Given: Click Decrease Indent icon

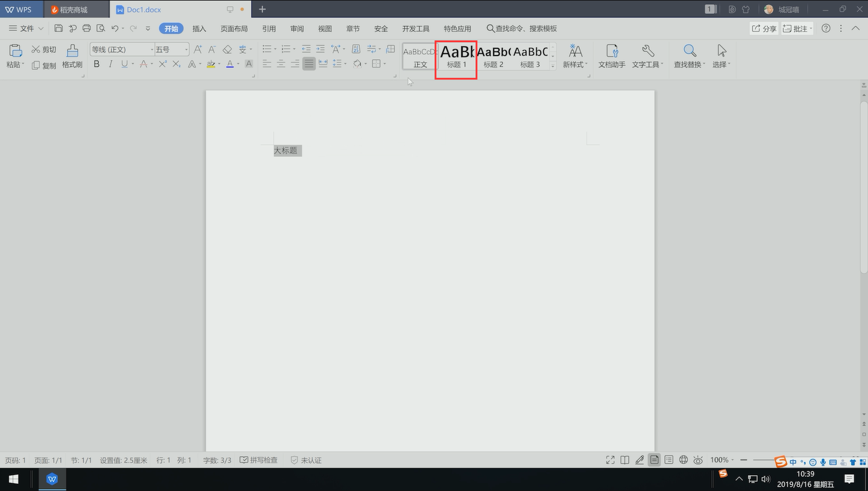Looking at the screenshot, I should (x=306, y=49).
